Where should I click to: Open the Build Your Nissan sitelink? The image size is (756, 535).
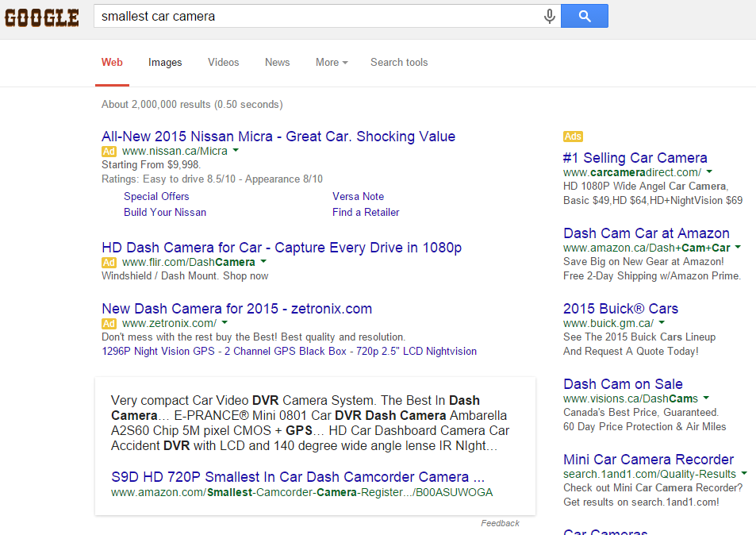point(165,212)
